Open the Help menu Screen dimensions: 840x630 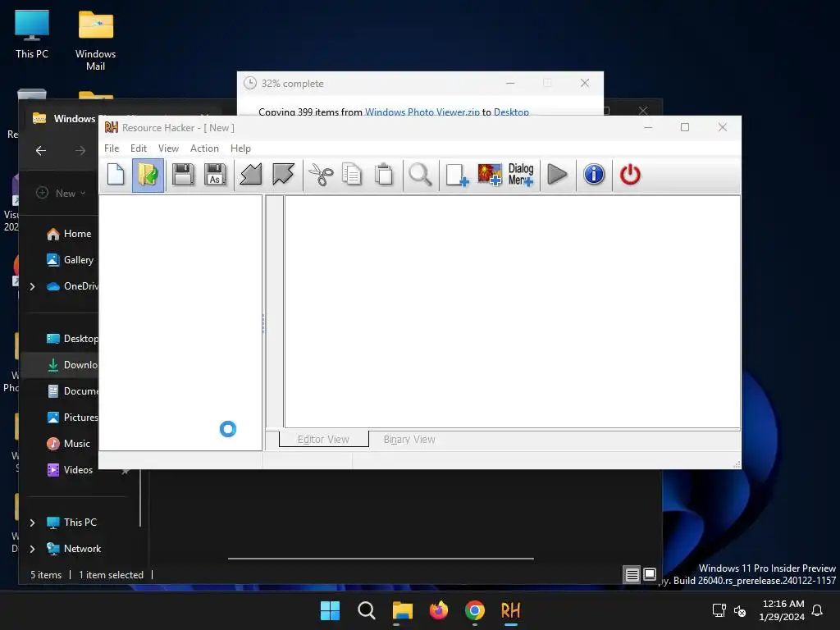click(x=240, y=148)
